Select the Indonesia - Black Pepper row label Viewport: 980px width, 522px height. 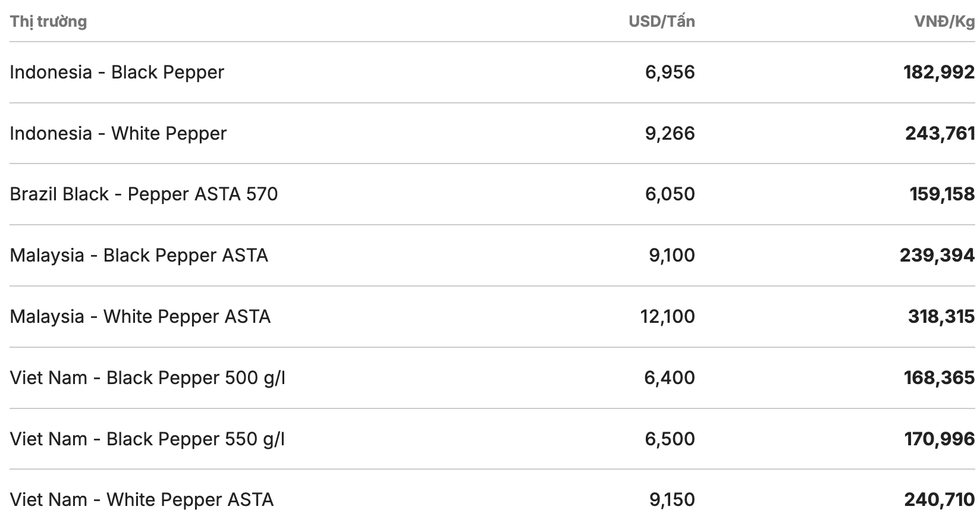pyautogui.click(x=117, y=73)
